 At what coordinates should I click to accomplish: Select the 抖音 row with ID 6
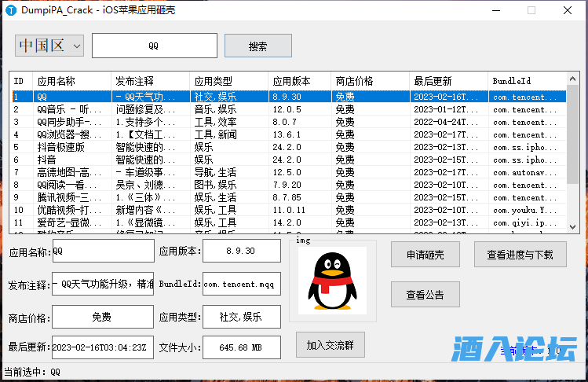(x=289, y=160)
